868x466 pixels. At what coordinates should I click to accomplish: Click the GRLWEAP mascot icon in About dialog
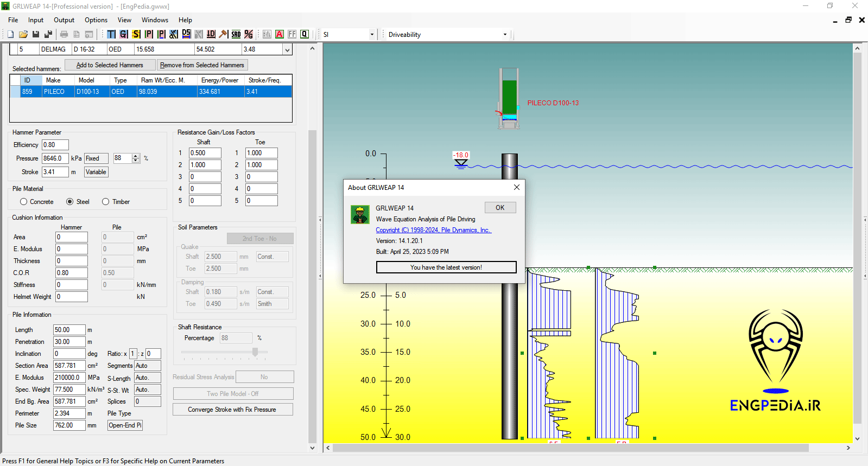click(x=360, y=214)
